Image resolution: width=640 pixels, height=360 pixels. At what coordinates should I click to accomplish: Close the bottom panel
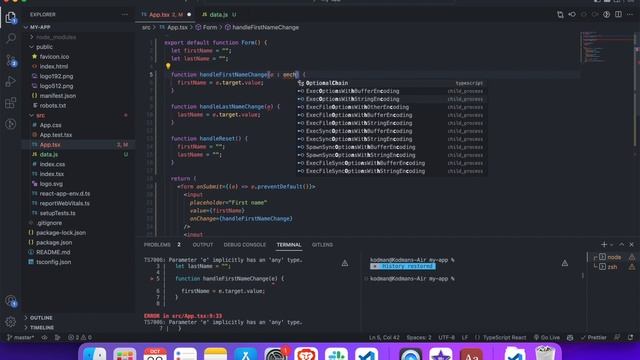631,244
